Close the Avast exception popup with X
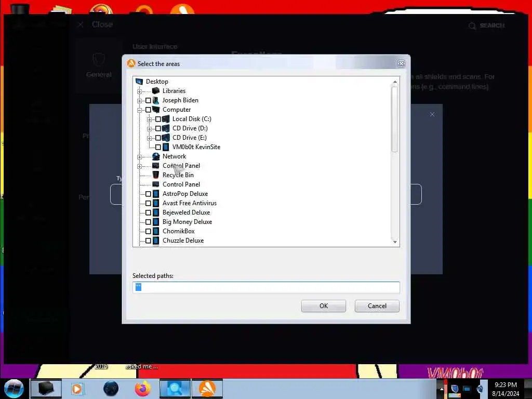Image resolution: width=532 pixels, height=399 pixels. click(x=432, y=114)
